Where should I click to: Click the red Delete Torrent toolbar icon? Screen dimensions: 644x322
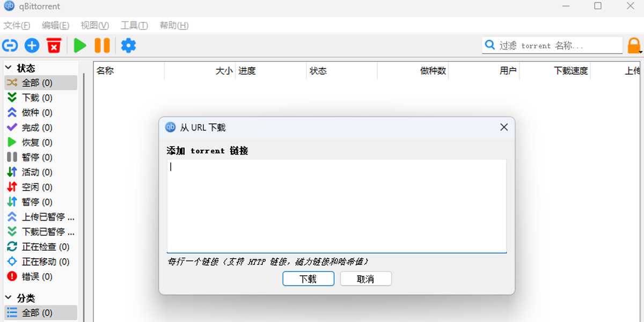[x=54, y=46]
